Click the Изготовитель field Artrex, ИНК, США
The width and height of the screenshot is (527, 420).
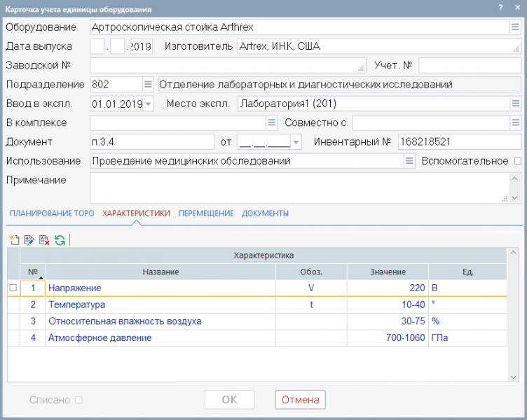click(379, 46)
